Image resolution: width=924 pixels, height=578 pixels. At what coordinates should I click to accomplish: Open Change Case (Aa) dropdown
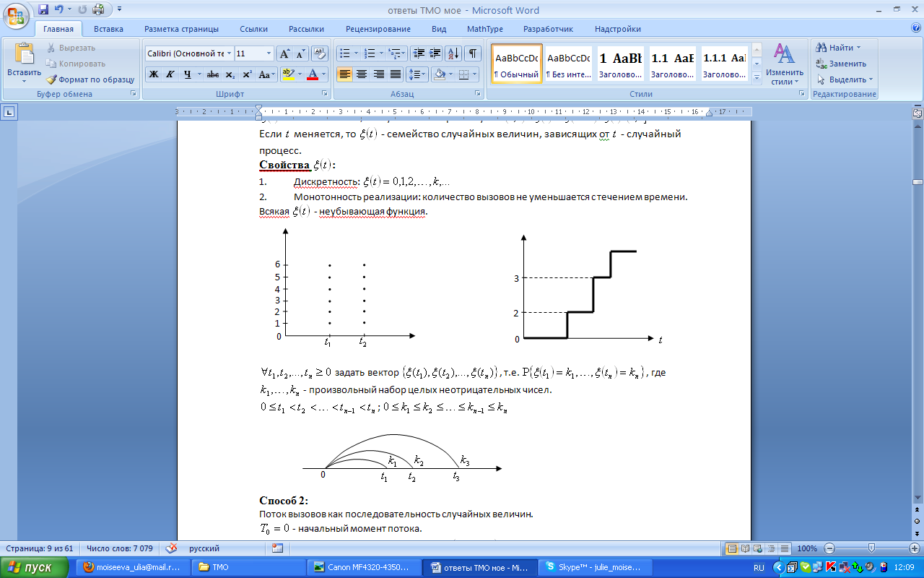[x=266, y=74]
